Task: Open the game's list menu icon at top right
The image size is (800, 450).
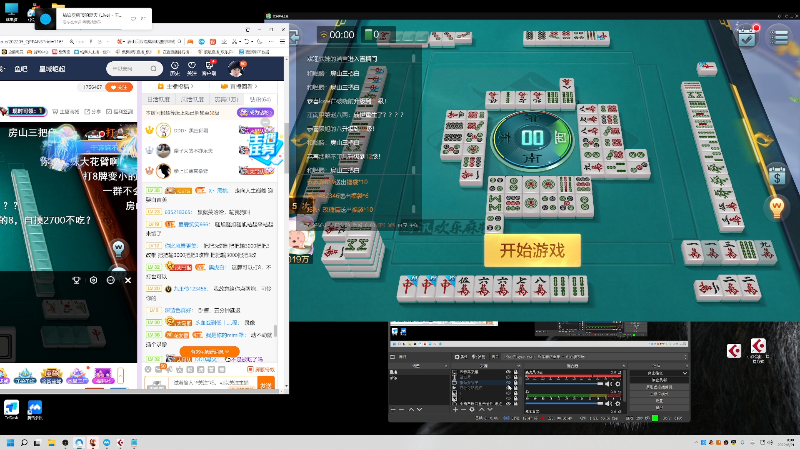Action: (779, 37)
